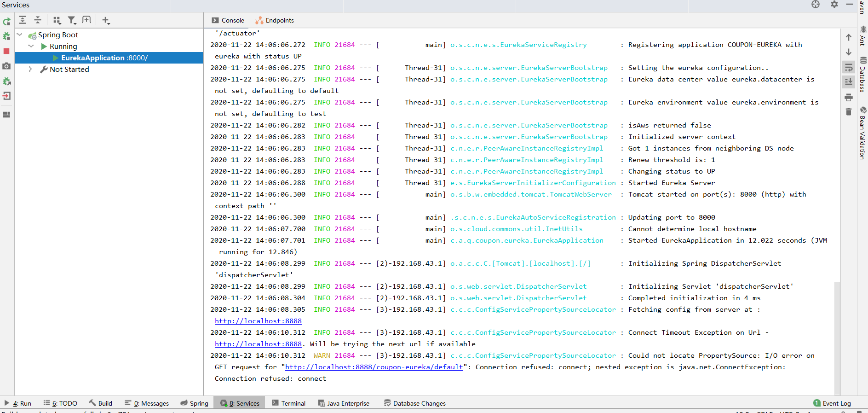Click the Print console output icon
Viewport: 868px width, 413px height.
[849, 97]
